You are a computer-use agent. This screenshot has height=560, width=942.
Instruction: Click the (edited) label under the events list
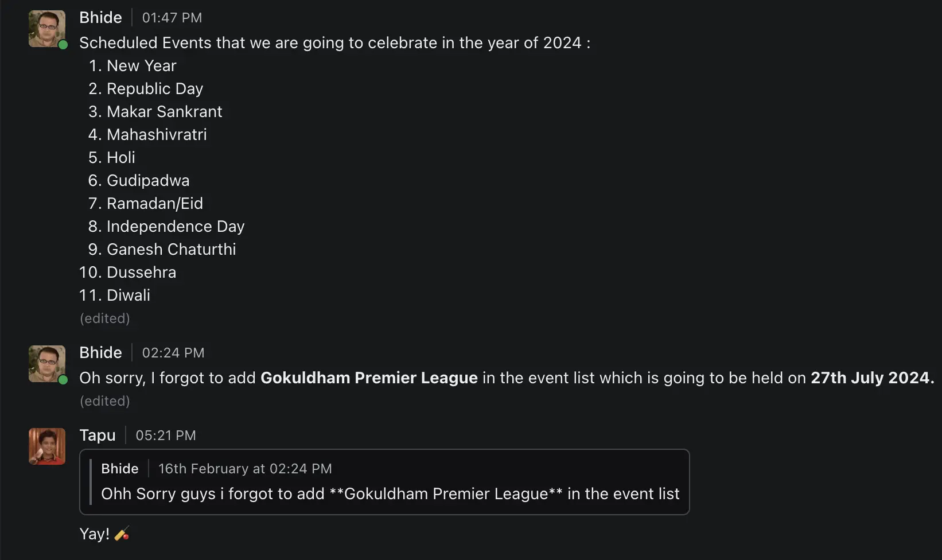click(104, 318)
